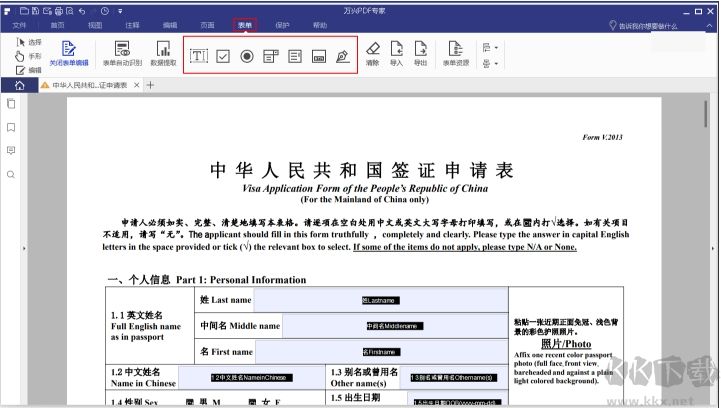
Task: Click 导入 to import form data
Action: 396,53
